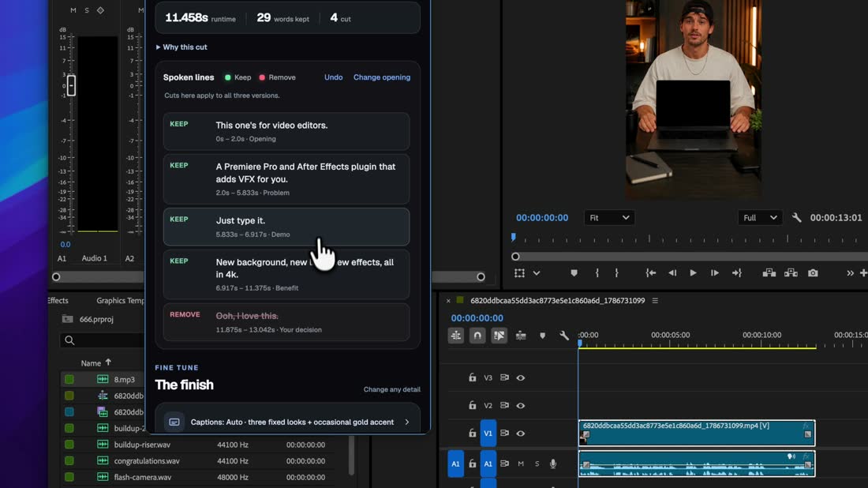
Task: Toggle A1 source patching button
Action: (455, 464)
